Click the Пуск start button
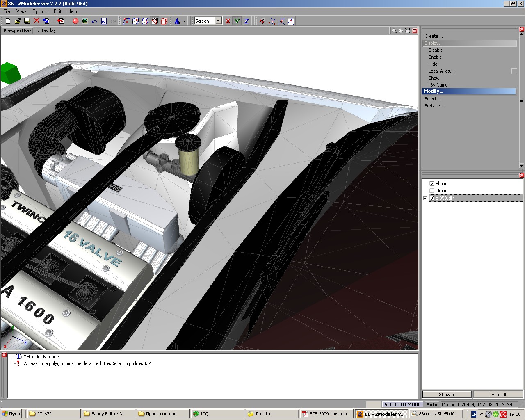Screen dimensions: 525x420 (x=11, y=414)
